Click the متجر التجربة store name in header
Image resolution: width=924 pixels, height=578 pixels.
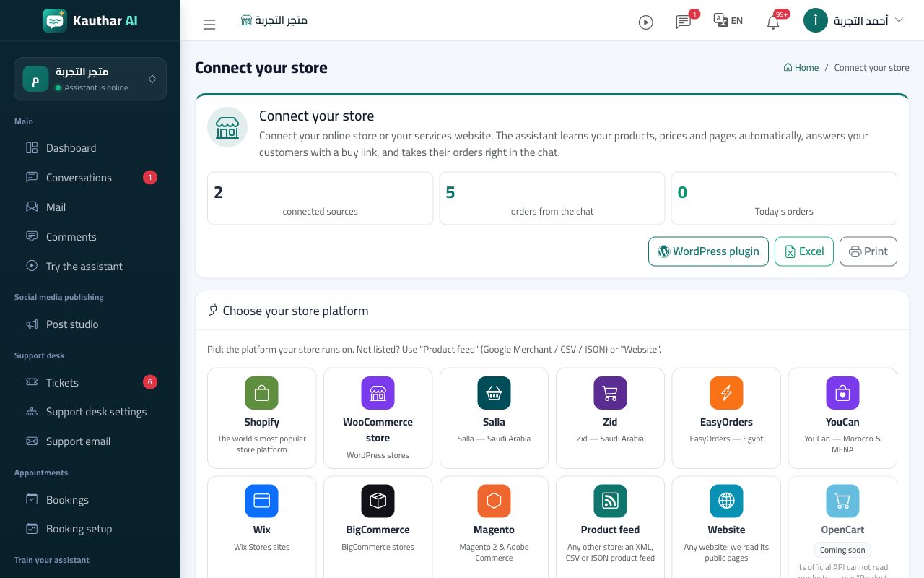(274, 20)
